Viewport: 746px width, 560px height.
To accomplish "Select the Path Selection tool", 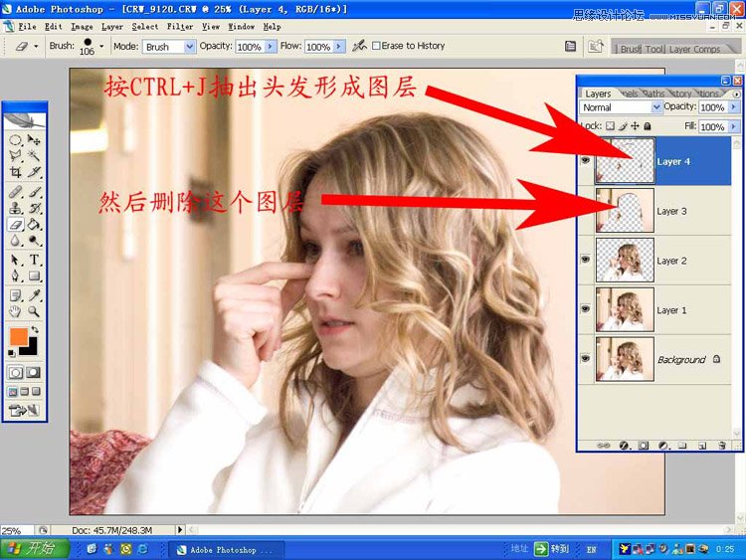I will click(x=15, y=260).
